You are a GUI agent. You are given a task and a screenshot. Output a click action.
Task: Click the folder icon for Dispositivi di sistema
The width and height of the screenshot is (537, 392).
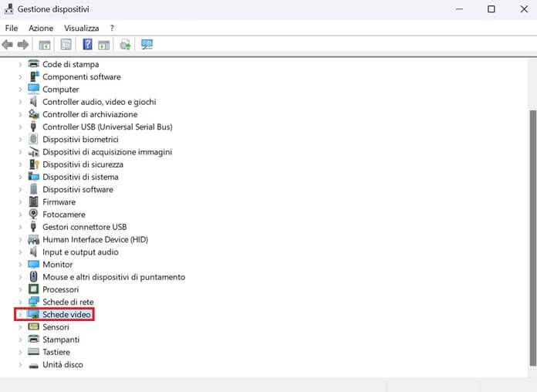pyautogui.click(x=34, y=177)
